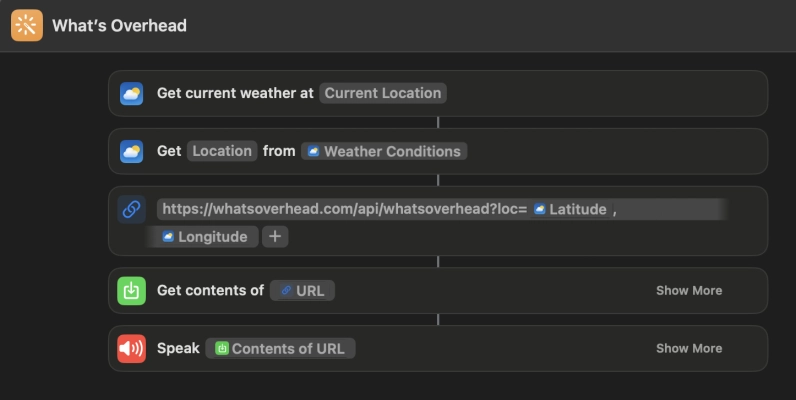This screenshot has height=400, width=796.
Task: Show More options for Speak action
Action: pyautogui.click(x=689, y=348)
